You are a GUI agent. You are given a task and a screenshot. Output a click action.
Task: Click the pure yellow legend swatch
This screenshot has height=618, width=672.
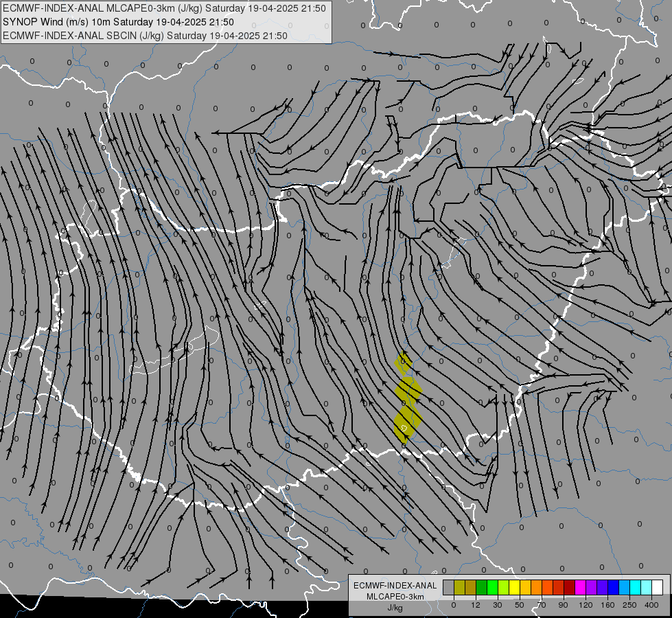coord(514,587)
